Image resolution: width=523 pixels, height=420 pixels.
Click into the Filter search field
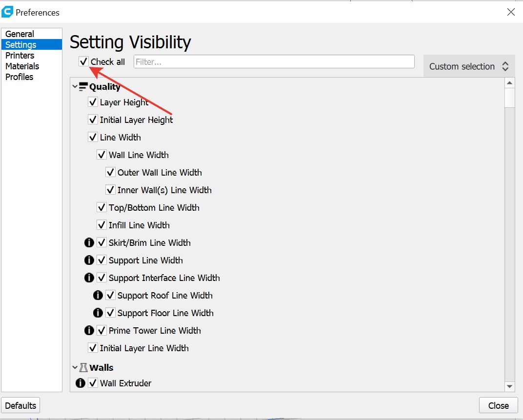click(274, 62)
